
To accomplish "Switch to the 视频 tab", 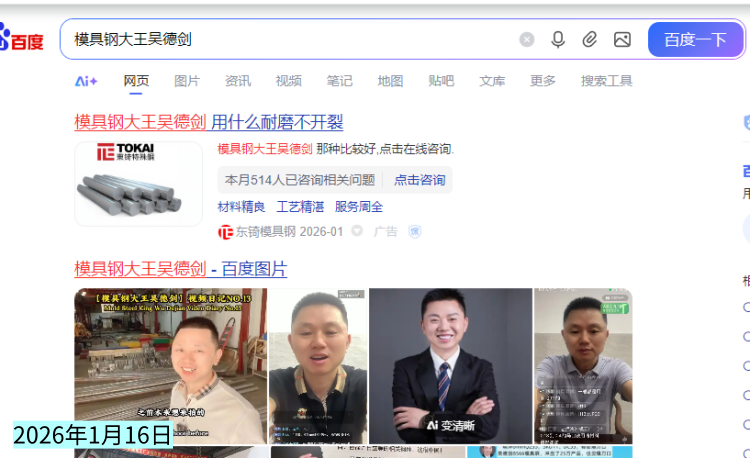I will click(x=289, y=81).
